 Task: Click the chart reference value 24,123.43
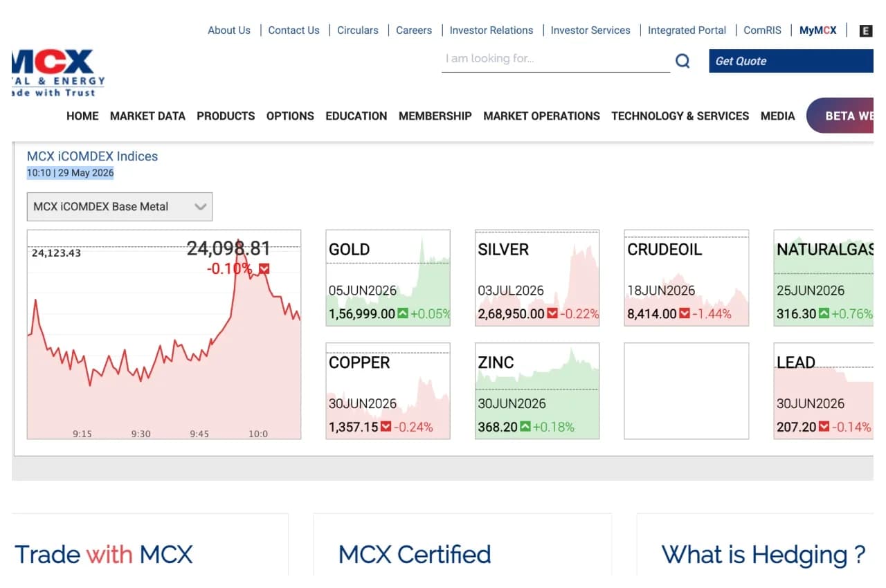tap(56, 253)
